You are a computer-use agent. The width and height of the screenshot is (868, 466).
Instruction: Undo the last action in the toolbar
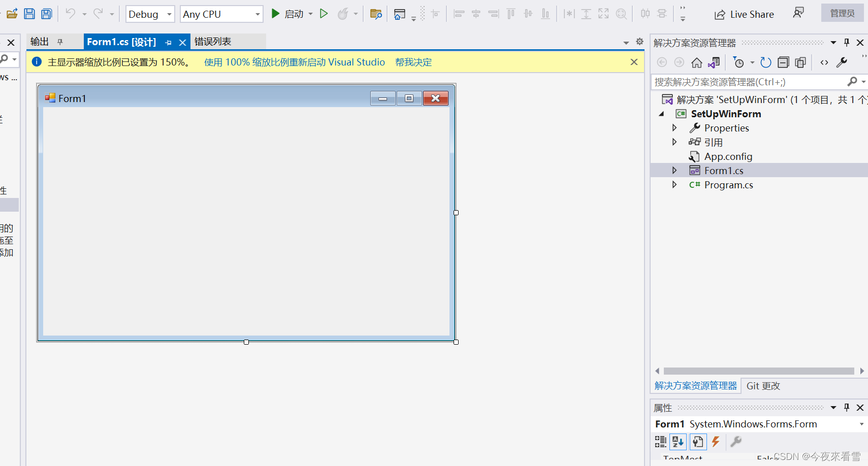71,14
